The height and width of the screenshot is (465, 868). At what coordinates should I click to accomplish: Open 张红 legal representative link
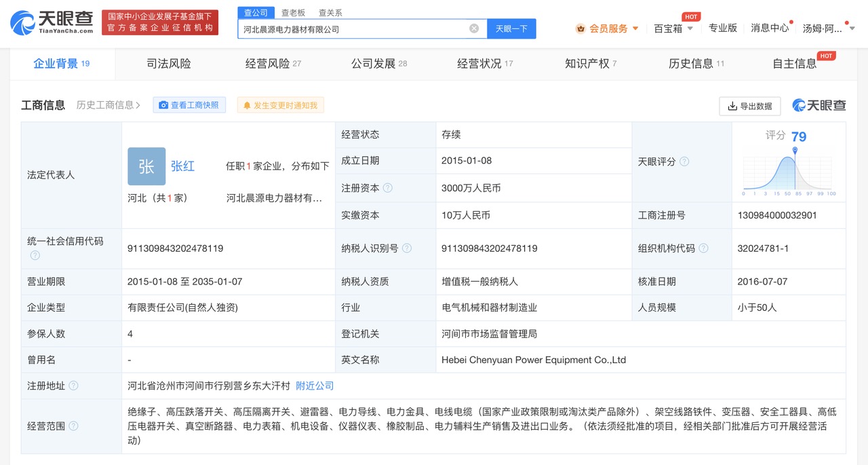(x=182, y=166)
